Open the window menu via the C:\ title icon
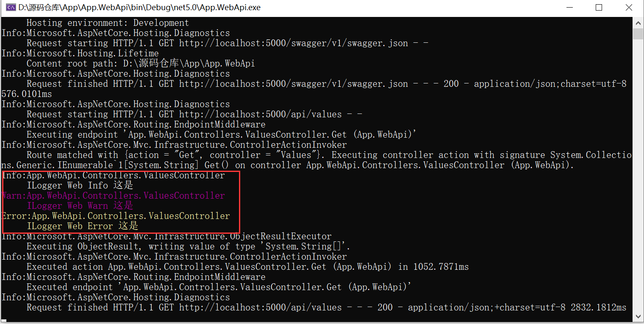 [10, 7]
